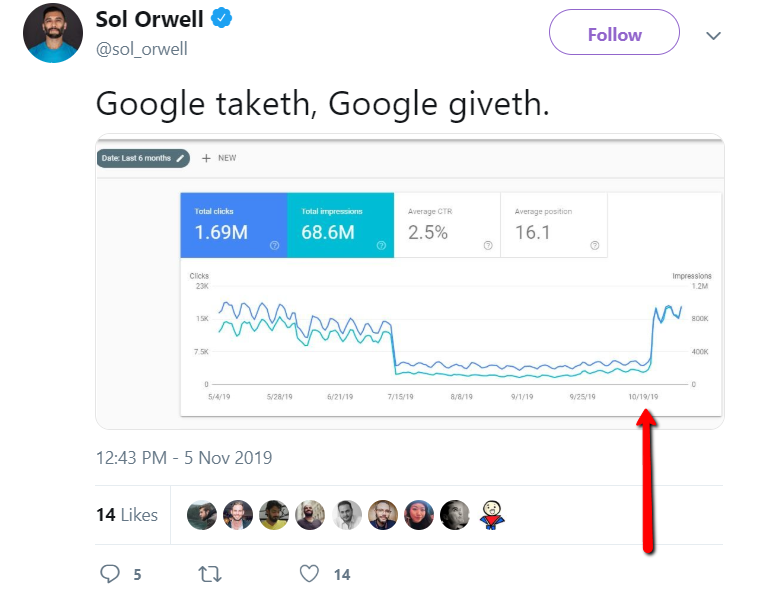Screen dimensions: 761x610
Task: Like the tweet with heart icon
Action: click(x=309, y=574)
